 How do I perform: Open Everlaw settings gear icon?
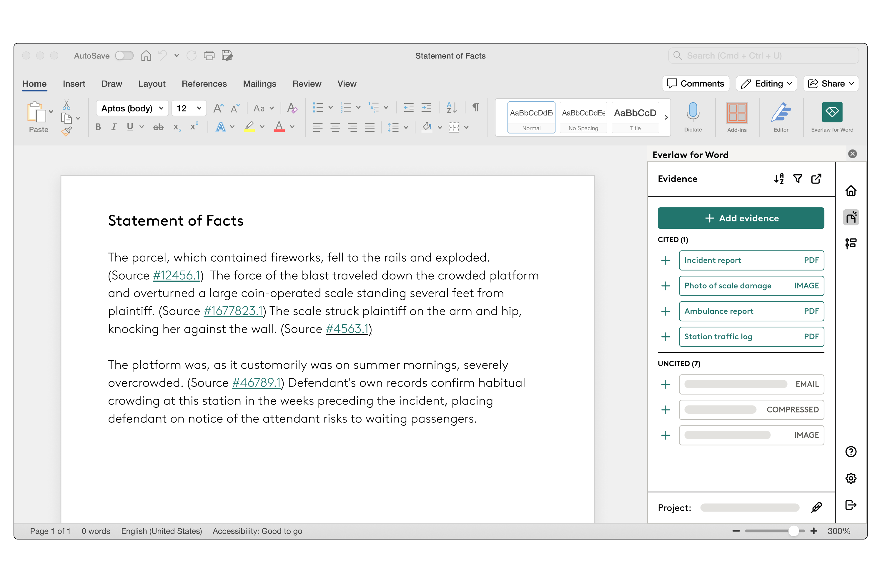point(851,478)
